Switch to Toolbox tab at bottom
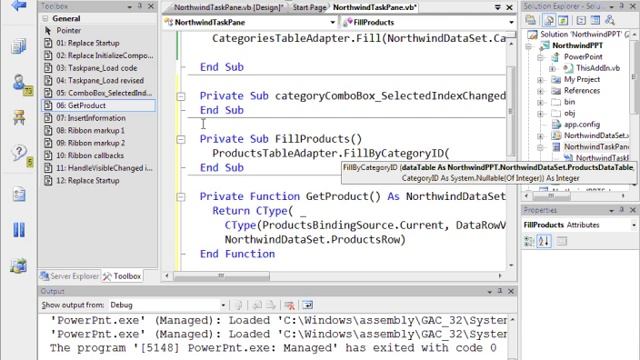640x360 pixels. point(122,276)
